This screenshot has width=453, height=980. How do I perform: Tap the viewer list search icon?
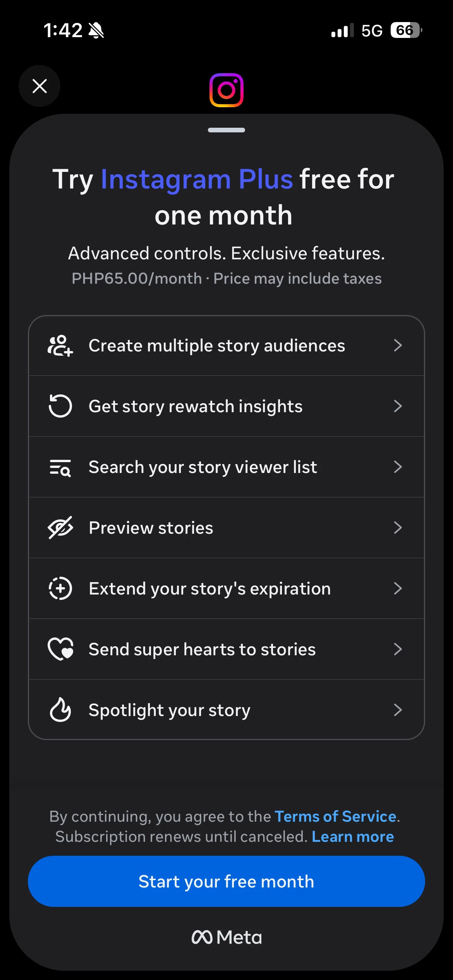[x=60, y=467]
